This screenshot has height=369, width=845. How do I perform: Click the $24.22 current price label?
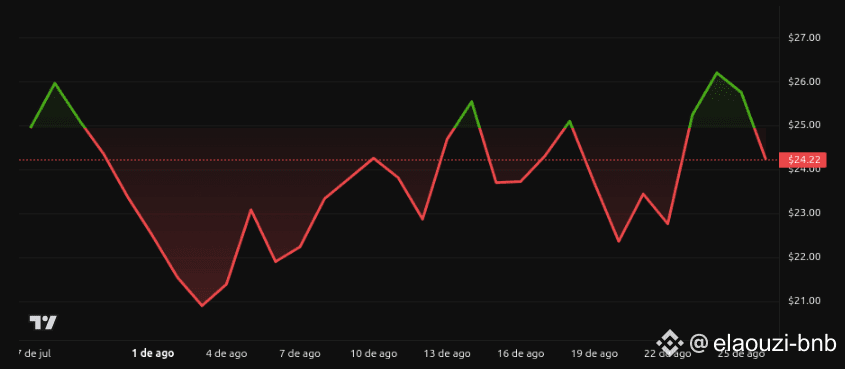803,160
